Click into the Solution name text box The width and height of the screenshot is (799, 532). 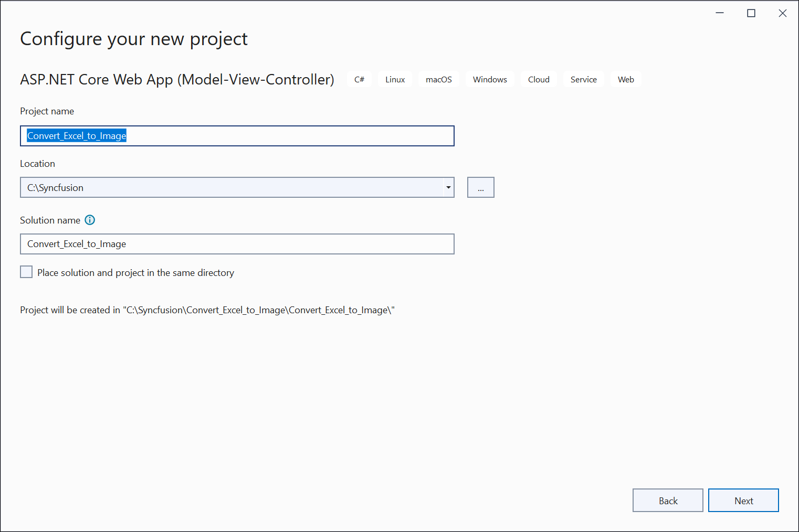pyautogui.click(x=237, y=244)
